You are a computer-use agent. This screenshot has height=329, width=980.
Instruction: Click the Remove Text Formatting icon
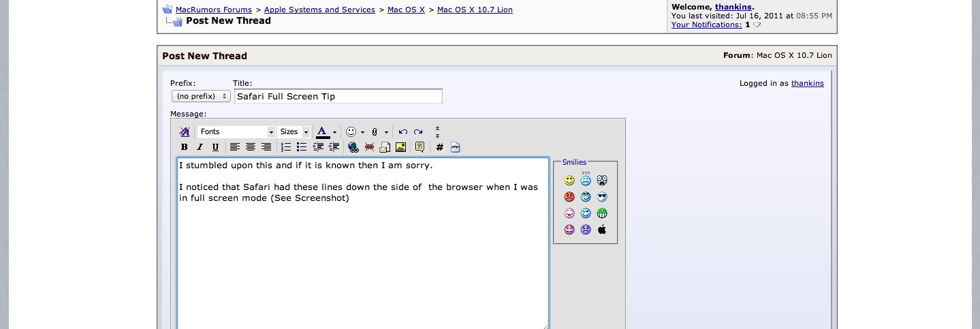[185, 132]
